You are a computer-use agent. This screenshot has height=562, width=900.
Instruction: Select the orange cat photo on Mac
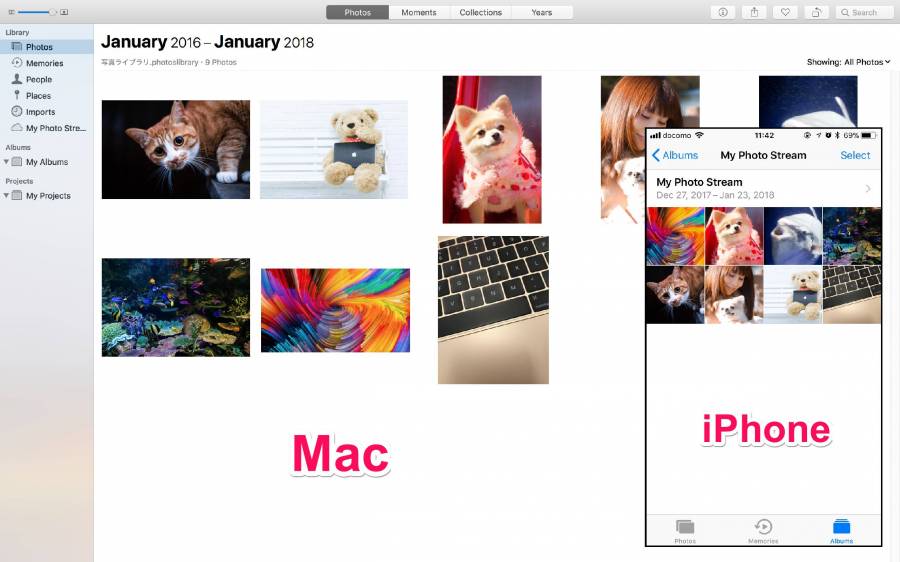click(x=176, y=149)
